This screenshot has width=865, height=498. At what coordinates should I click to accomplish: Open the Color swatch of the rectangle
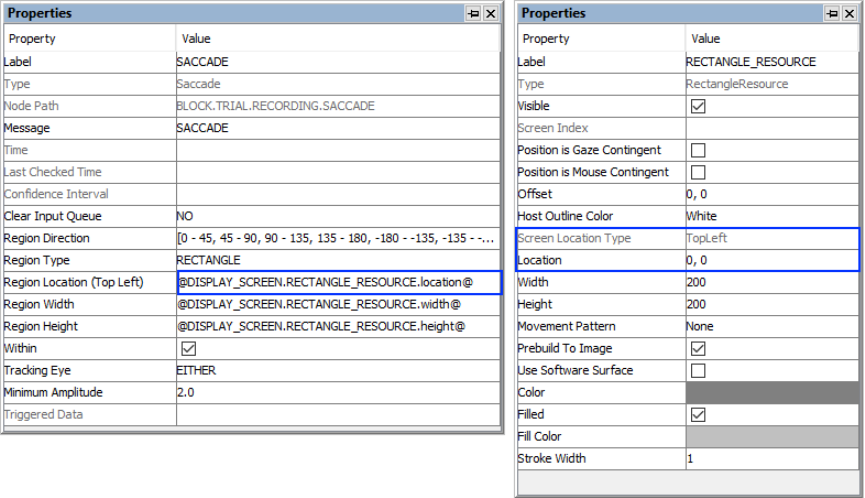(x=772, y=393)
